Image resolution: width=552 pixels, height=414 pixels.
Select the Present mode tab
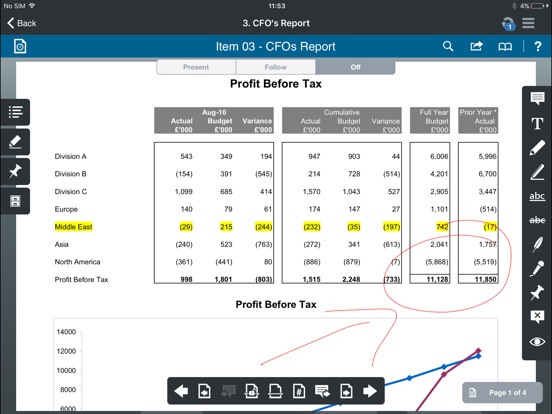tap(196, 67)
